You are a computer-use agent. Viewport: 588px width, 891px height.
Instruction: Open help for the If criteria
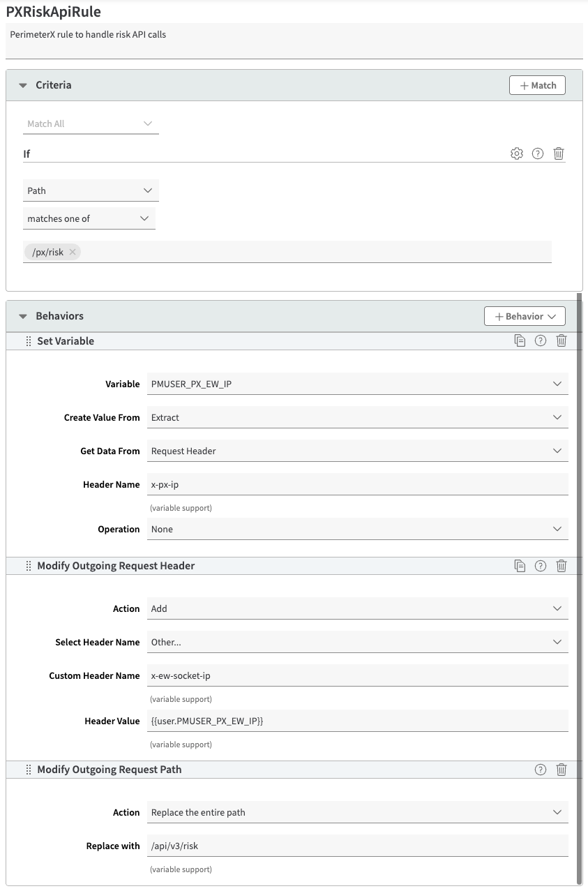click(538, 154)
